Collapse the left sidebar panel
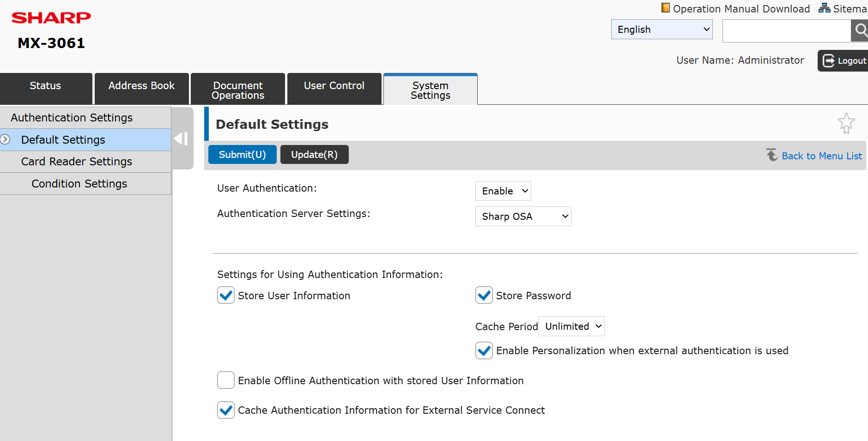The width and height of the screenshot is (868, 441). 182,139
